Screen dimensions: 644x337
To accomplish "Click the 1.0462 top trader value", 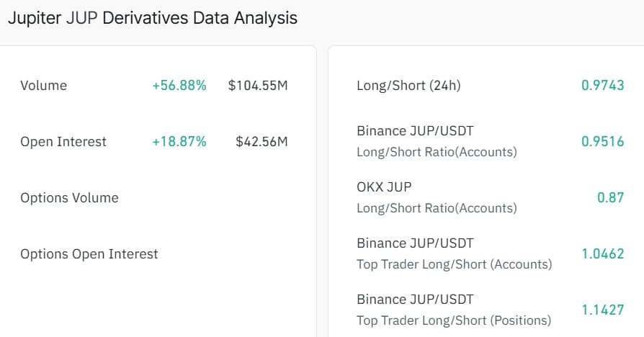I will tap(602, 254).
